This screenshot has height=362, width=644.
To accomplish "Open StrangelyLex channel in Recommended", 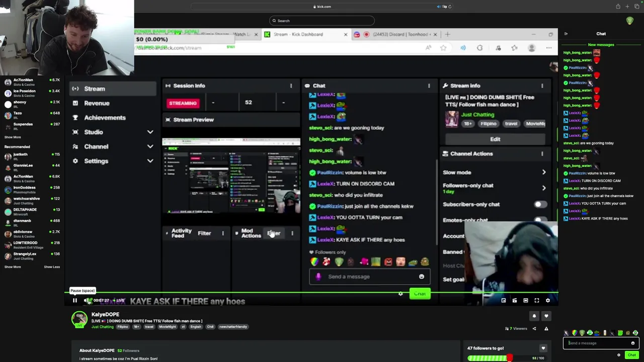I will pos(32,256).
